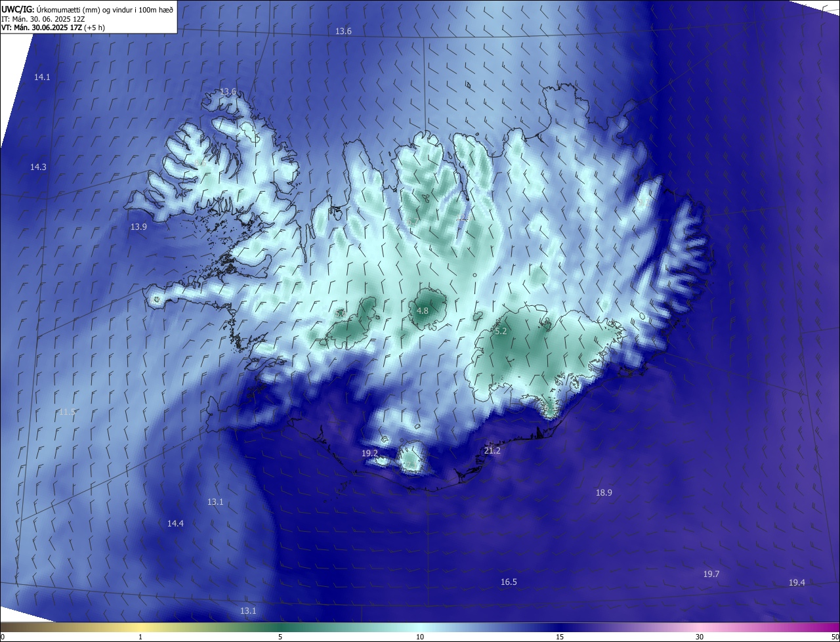Click the 19.7 value label
The height and width of the screenshot is (642, 840).
711,574
